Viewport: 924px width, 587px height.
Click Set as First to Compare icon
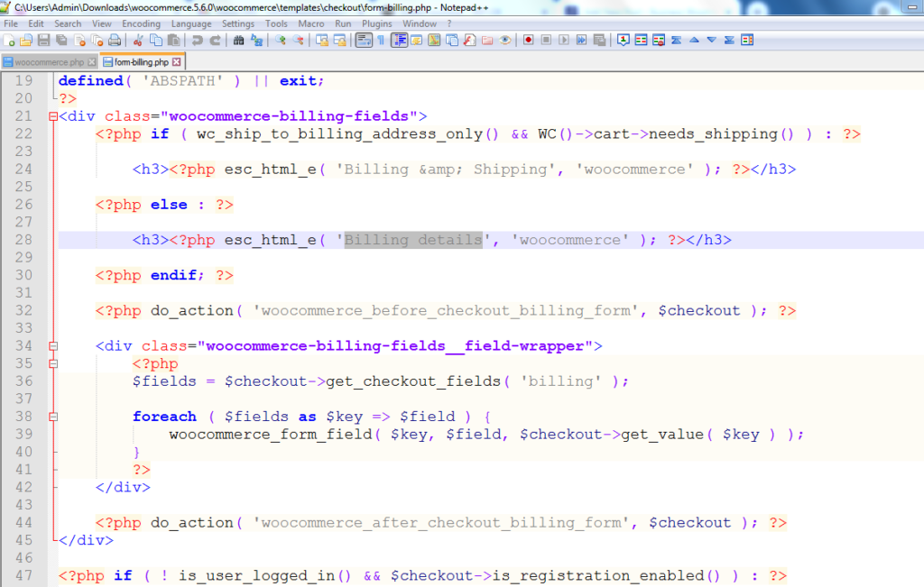[x=623, y=40]
